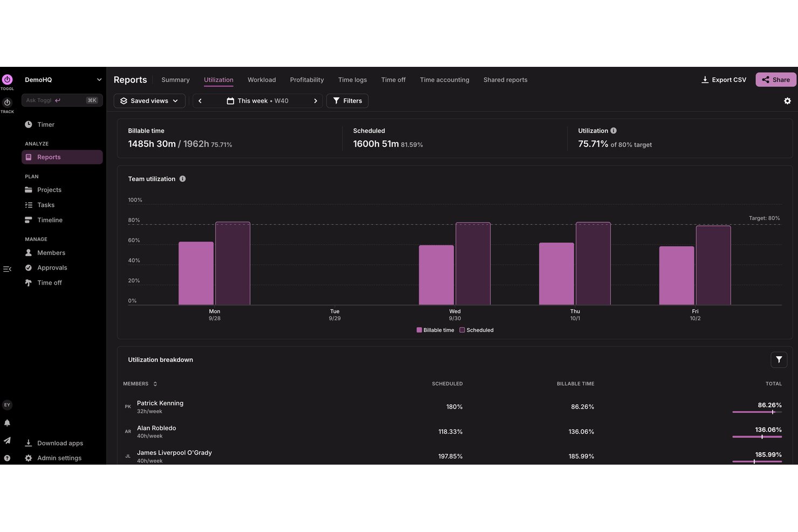Open the Profitability tab
This screenshot has width=798, height=532.
[307, 80]
